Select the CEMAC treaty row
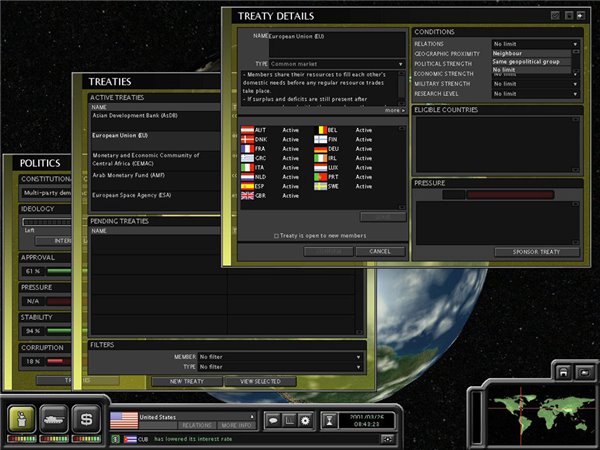Image resolution: width=600 pixels, height=450 pixels. pyautogui.click(x=155, y=160)
